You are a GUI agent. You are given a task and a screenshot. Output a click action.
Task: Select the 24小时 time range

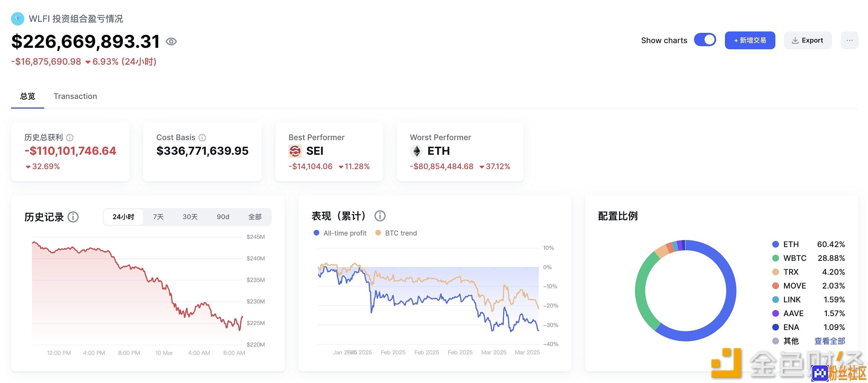point(123,217)
